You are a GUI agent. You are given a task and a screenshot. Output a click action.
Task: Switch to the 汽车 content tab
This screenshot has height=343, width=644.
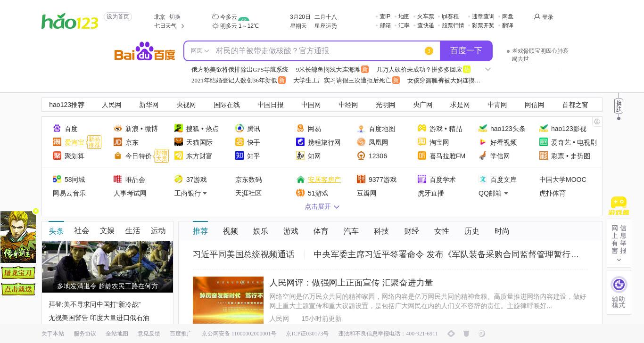351,231
